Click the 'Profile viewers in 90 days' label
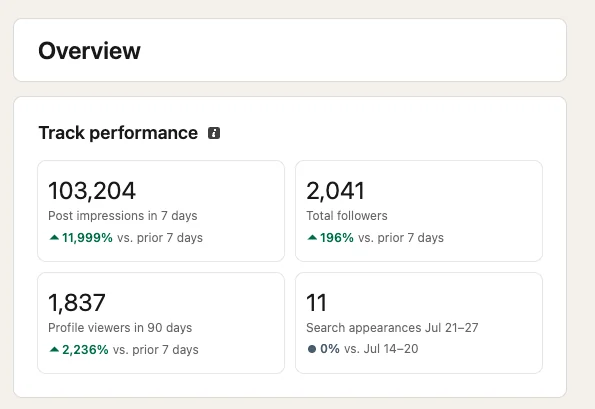 [120, 328]
